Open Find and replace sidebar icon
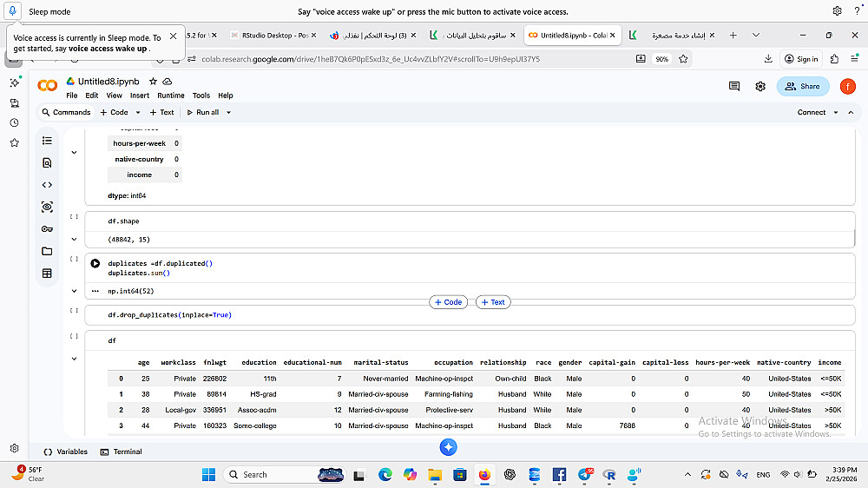The width and height of the screenshot is (868, 488). (x=47, y=163)
